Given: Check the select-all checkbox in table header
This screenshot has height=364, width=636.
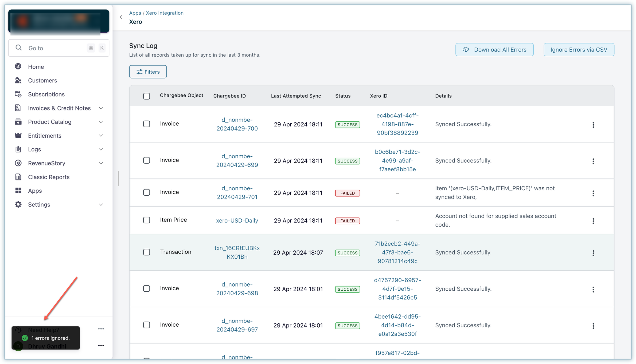Looking at the screenshot, I should pos(146,96).
